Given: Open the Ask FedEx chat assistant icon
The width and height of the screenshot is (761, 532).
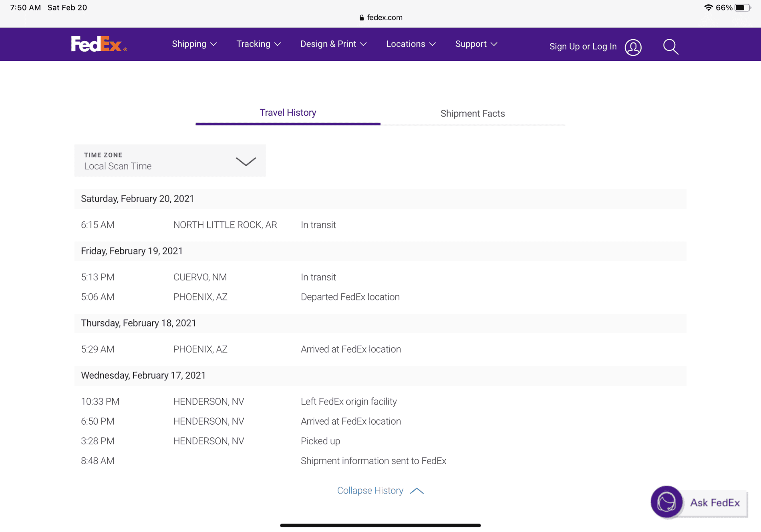Looking at the screenshot, I should click(x=666, y=502).
